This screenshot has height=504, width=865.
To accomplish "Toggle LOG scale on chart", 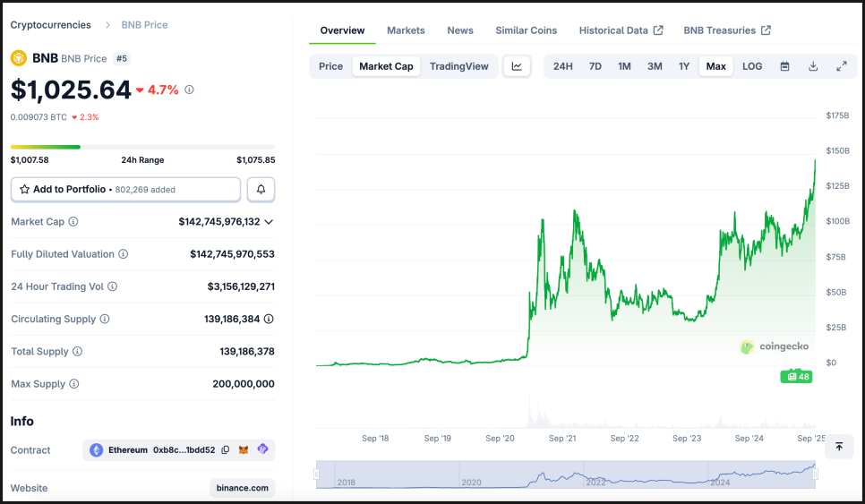I will point(752,66).
